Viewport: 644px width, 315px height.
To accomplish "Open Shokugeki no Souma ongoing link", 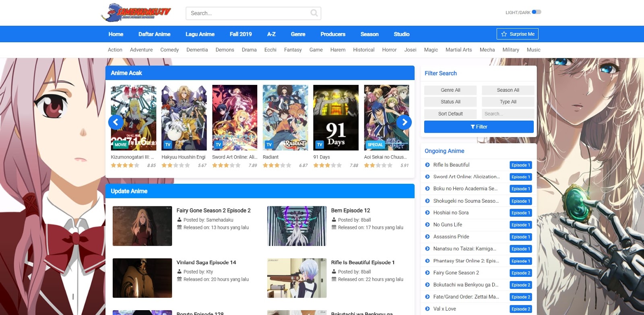I will tap(466, 201).
